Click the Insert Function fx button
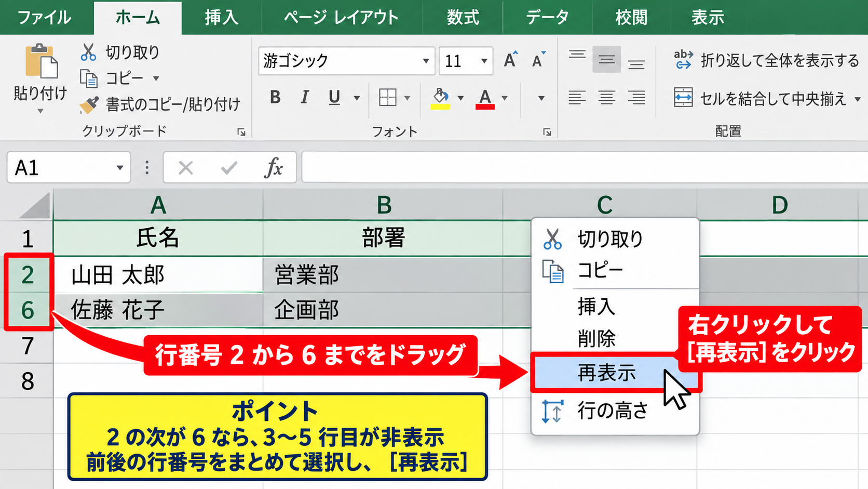The width and height of the screenshot is (868, 489). pos(274,168)
